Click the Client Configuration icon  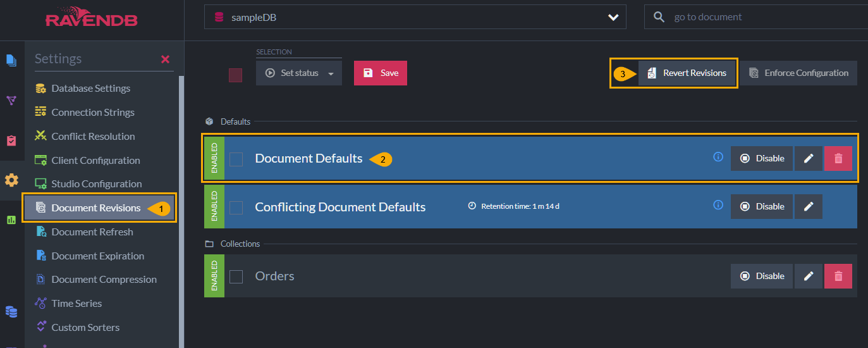[40, 160]
